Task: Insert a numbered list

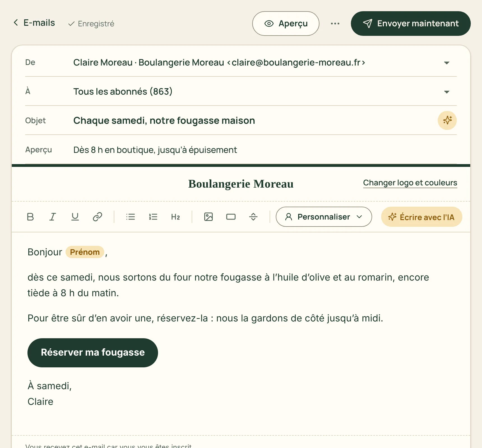Action: click(x=153, y=217)
